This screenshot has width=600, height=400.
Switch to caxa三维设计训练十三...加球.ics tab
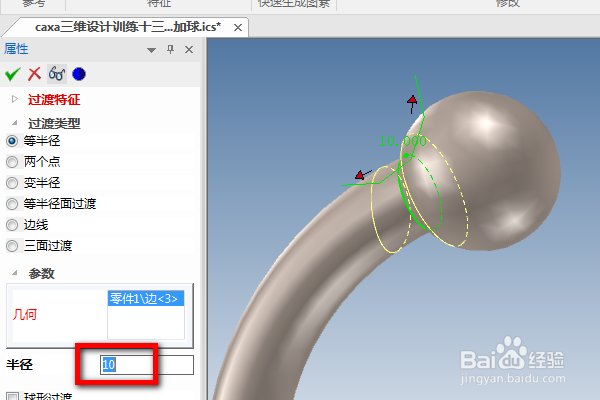pos(128,27)
